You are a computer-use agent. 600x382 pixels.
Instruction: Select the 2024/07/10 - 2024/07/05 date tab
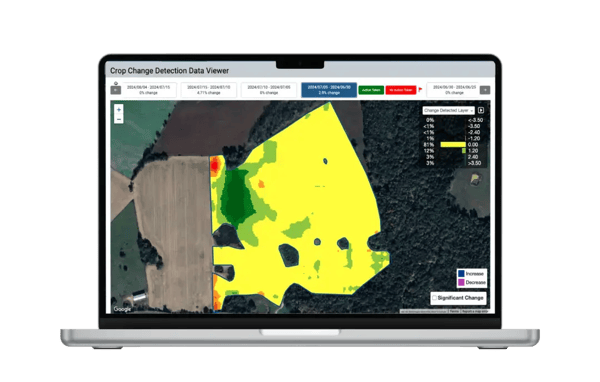[269, 90]
